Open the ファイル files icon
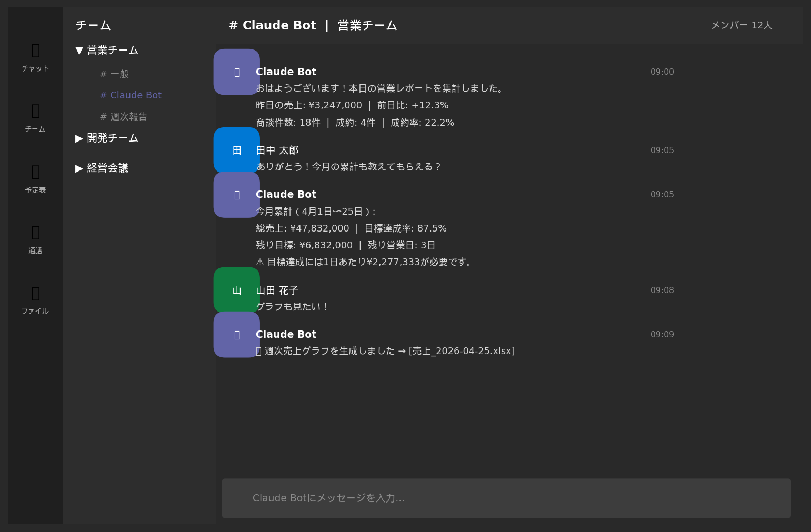The height and width of the screenshot is (532, 811). pos(35,300)
